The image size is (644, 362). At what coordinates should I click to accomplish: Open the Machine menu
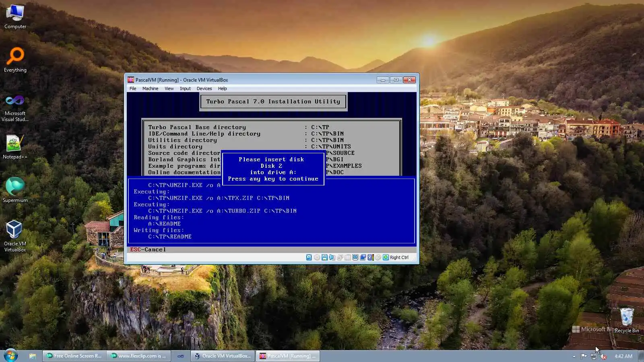point(150,88)
